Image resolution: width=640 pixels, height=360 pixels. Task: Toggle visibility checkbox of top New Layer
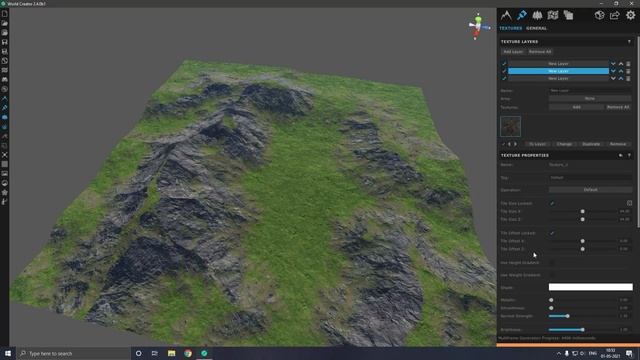point(504,64)
